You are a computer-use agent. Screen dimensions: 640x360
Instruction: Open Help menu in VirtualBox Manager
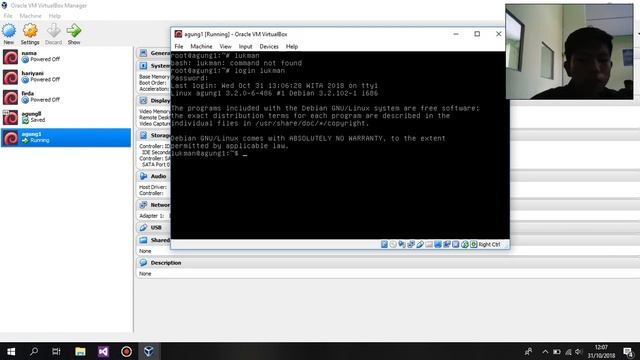coord(54,16)
